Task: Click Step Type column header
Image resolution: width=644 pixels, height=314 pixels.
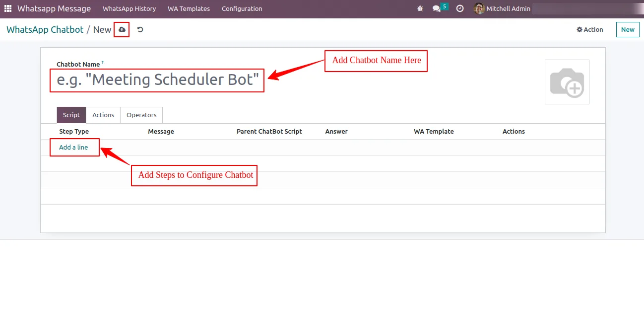Action: point(74,132)
